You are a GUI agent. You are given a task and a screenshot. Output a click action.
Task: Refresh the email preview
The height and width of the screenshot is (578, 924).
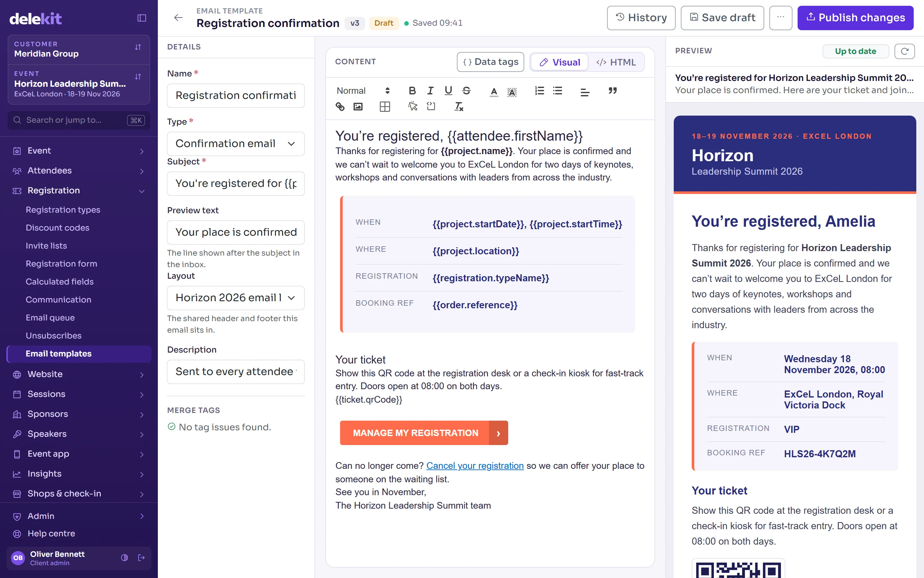click(x=904, y=51)
